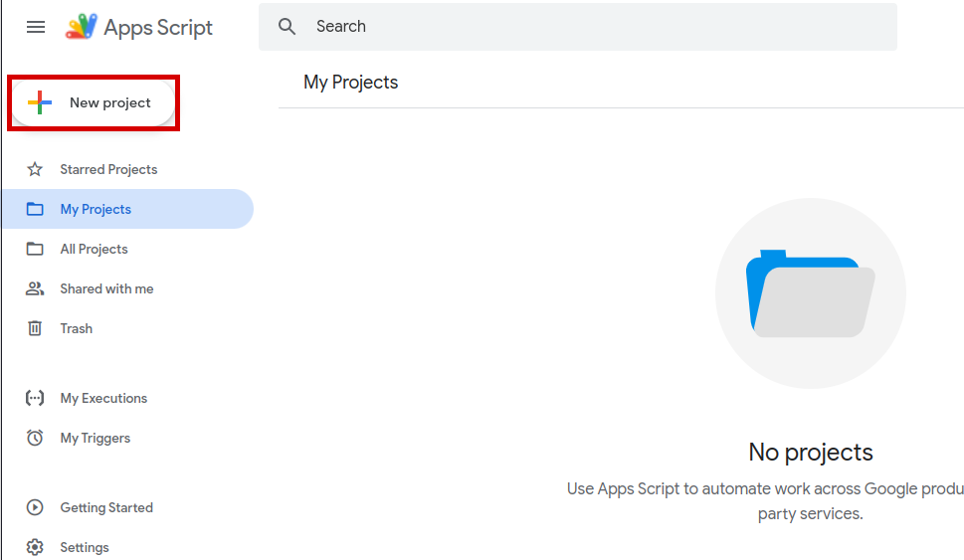Open the hamburger main menu

point(36,27)
